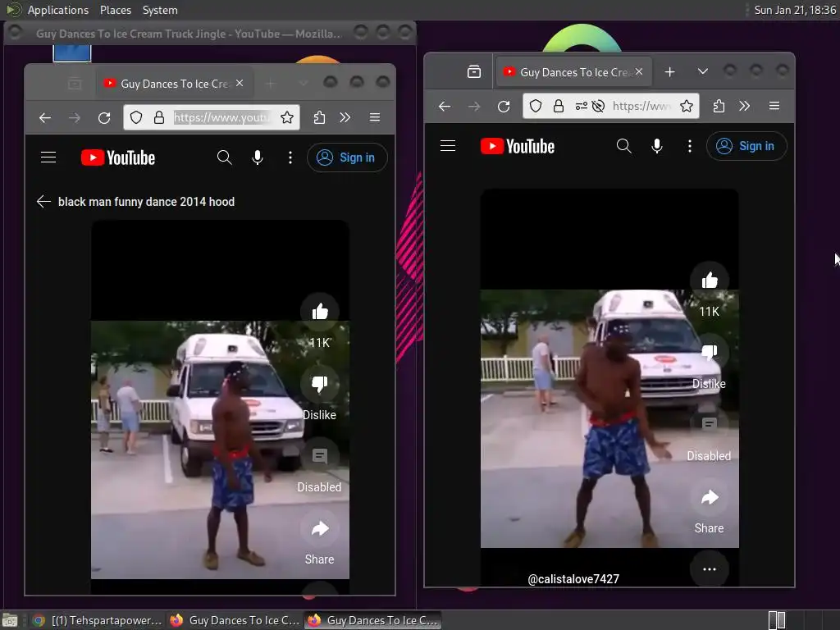This screenshot has width=840, height=630.
Task: Bookmark page with star in left Firefox window
Action: click(x=287, y=117)
